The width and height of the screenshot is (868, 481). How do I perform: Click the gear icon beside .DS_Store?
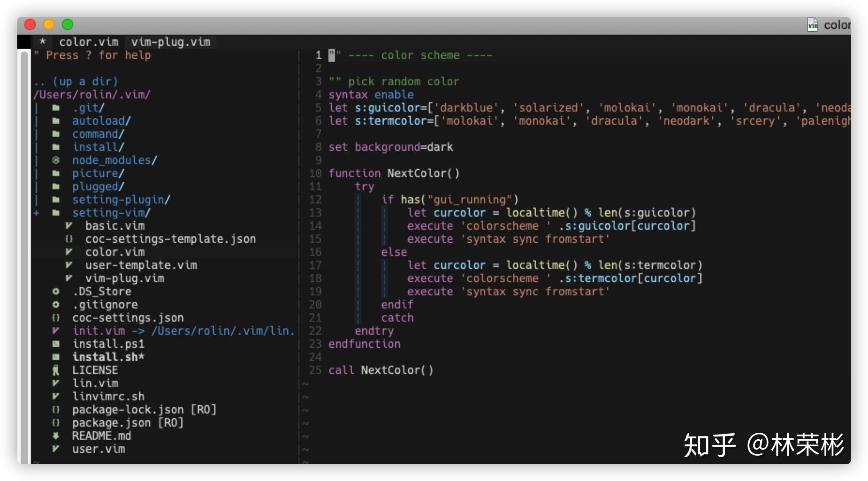click(56, 292)
